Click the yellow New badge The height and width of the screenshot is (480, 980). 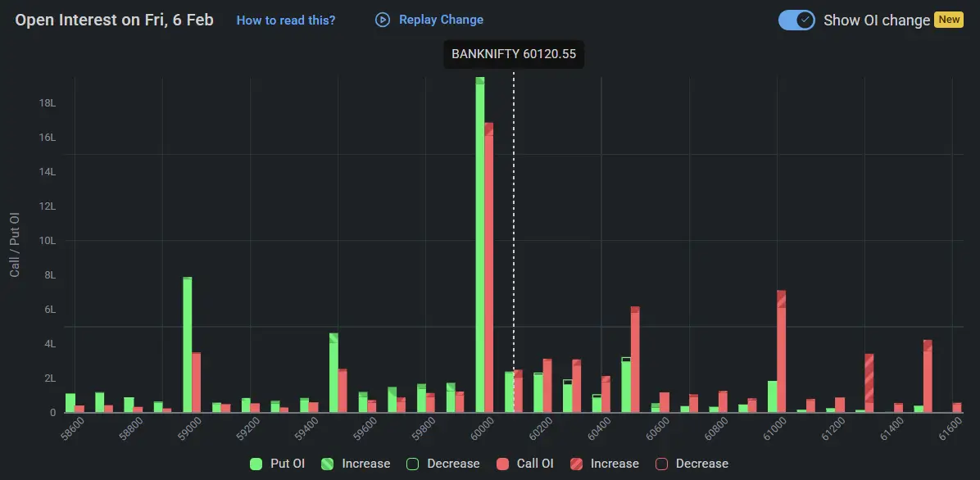[x=949, y=20]
